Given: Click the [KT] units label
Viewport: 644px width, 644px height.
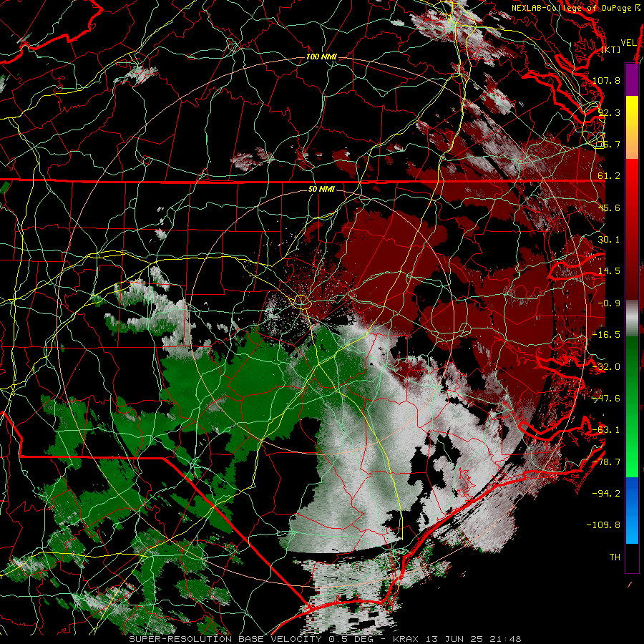Looking at the screenshot, I should 611,49.
